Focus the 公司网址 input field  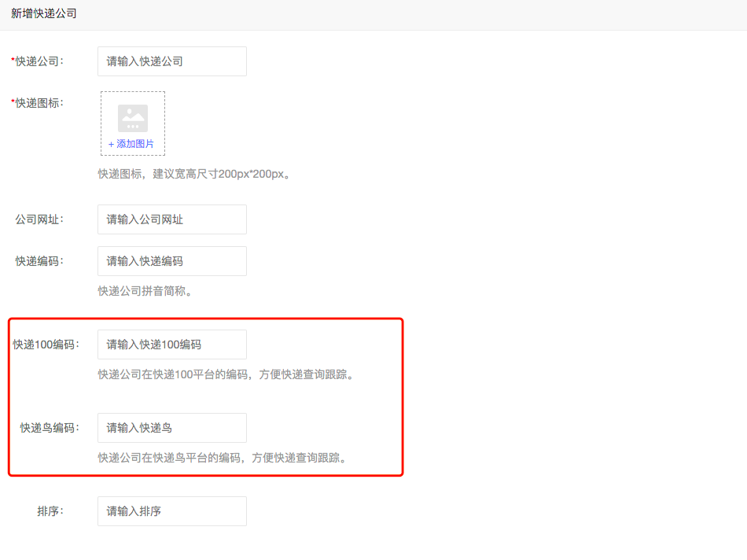[x=172, y=219]
